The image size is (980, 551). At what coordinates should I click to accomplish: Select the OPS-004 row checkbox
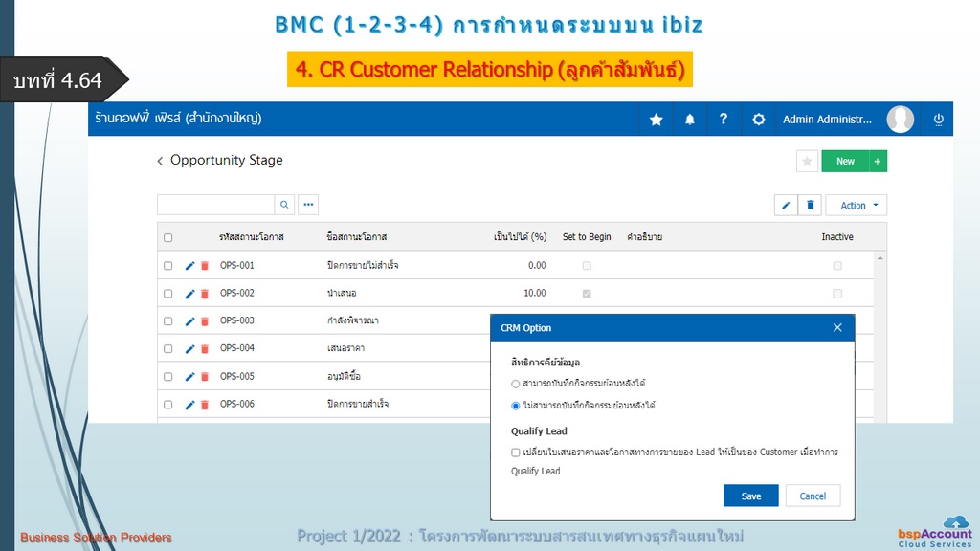point(168,348)
